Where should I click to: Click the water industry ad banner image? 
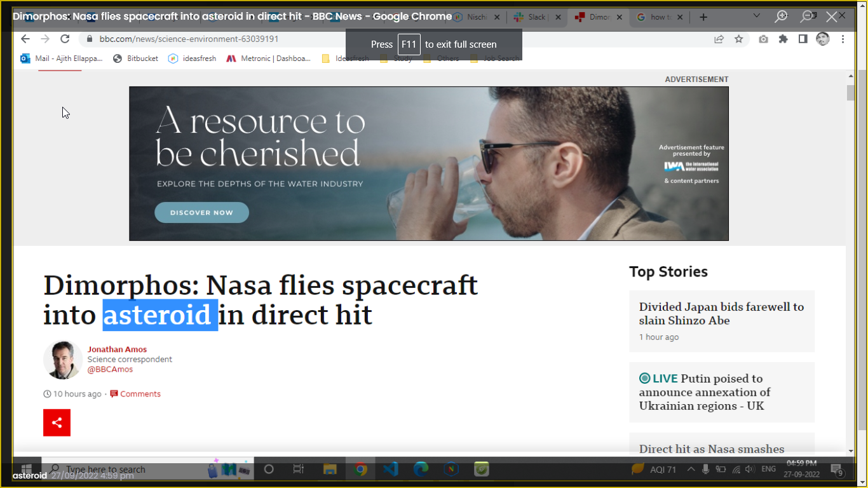pos(429,163)
